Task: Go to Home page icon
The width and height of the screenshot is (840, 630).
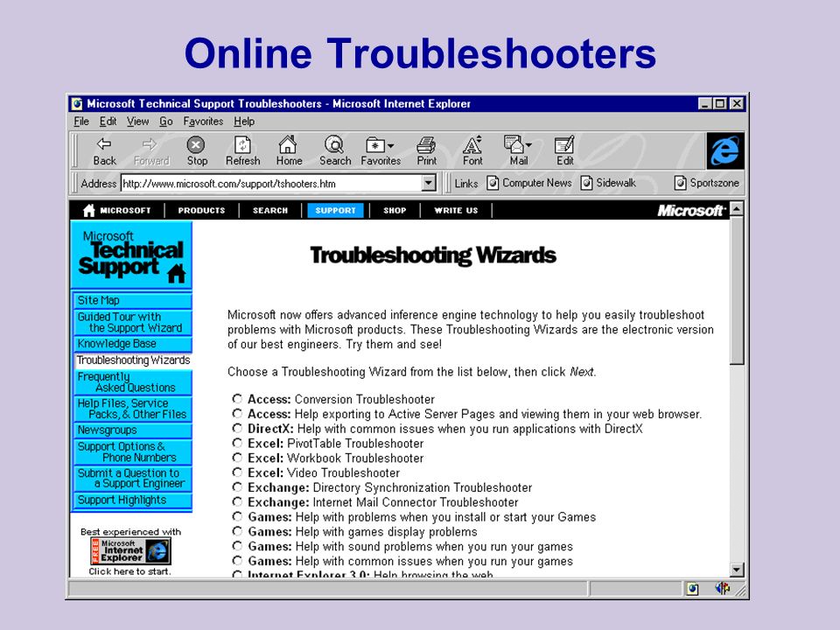Action: [x=288, y=144]
